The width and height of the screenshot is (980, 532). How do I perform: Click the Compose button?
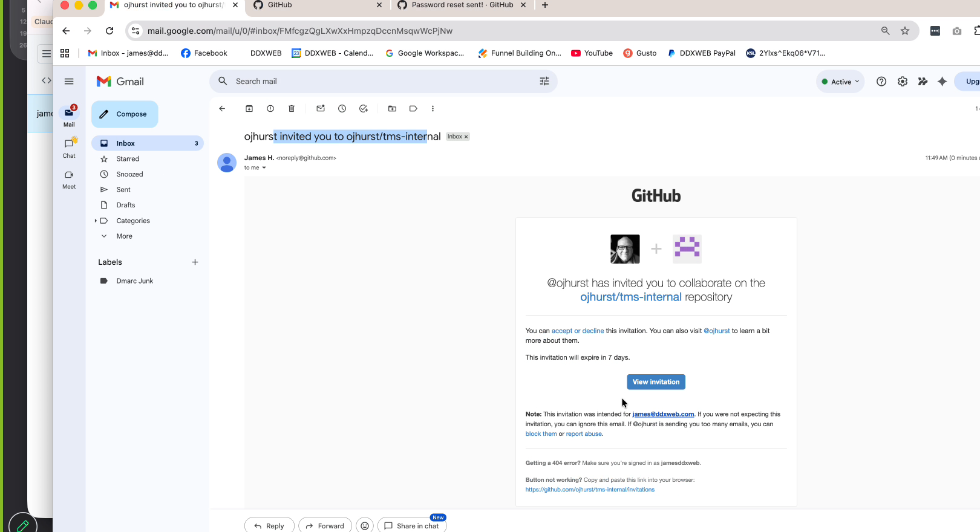pyautogui.click(x=125, y=114)
